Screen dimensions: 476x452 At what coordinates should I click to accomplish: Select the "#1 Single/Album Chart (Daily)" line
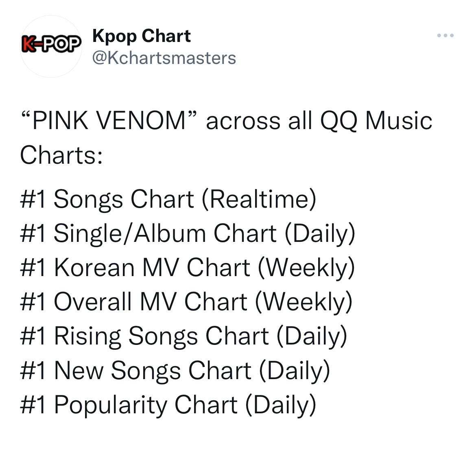pos(188,234)
